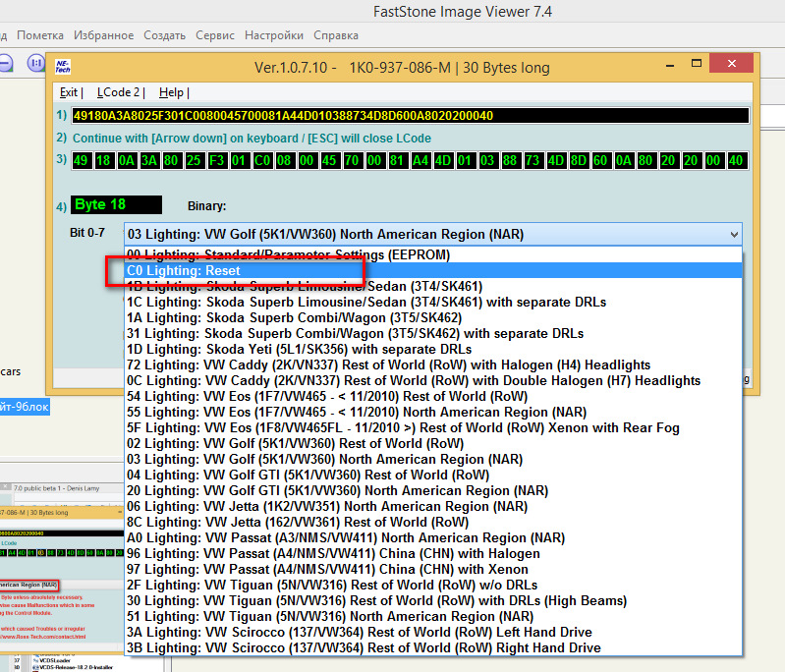This screenshot has height=672, width=785.
Task: Select byte box 8D in row 3
Action: tap(579, 161)
